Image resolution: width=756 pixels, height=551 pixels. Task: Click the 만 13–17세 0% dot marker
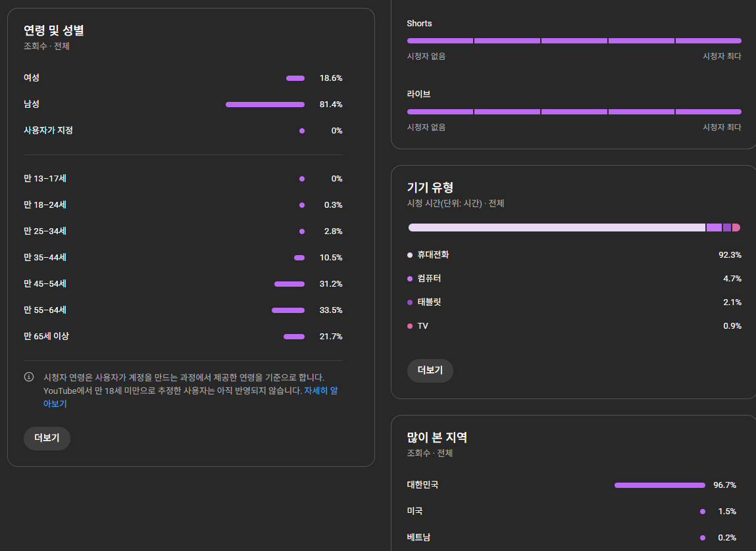tap(302, 179)
